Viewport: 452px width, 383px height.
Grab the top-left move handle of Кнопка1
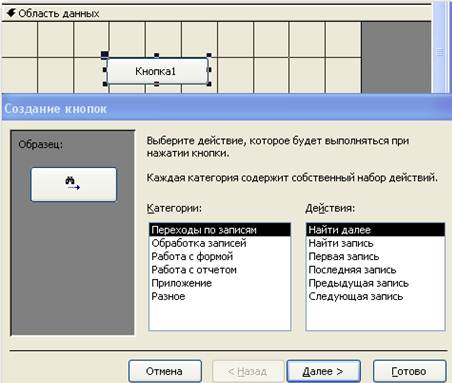pyautogui.click(x=105, y=55)
